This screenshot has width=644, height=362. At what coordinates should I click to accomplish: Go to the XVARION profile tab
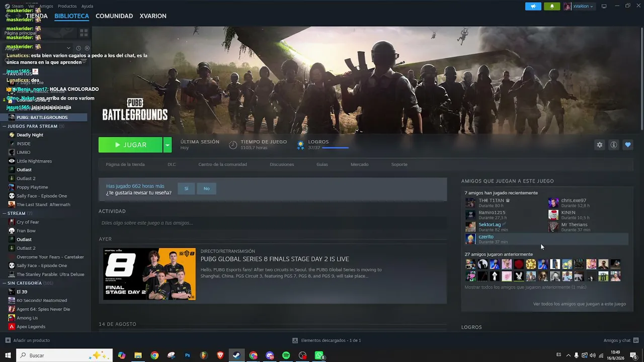coord(153,16)
